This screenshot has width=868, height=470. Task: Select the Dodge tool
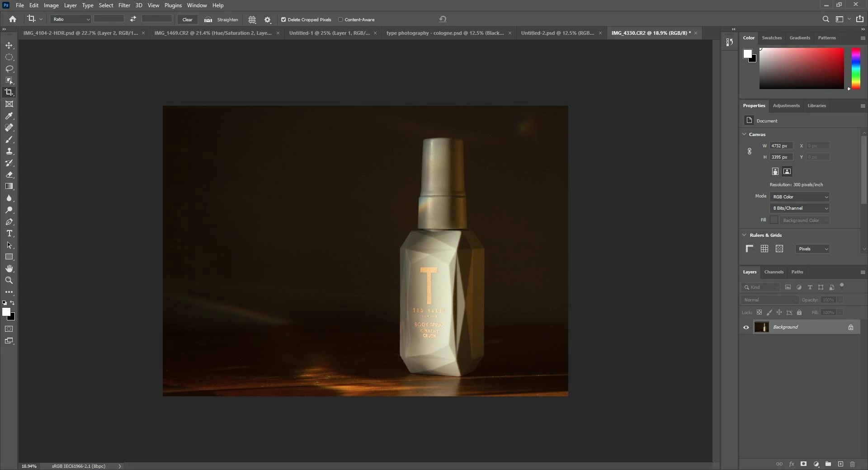[x=9, y=210]
